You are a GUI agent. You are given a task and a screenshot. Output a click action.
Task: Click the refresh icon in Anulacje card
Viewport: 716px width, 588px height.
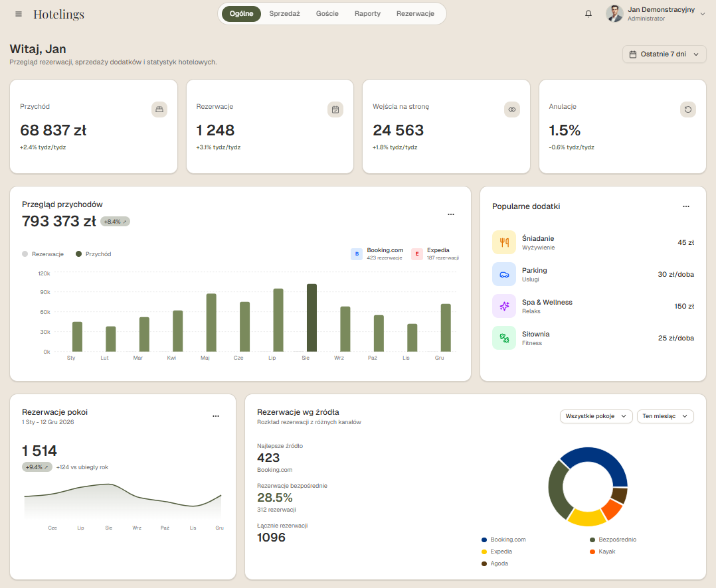(688, 110)
